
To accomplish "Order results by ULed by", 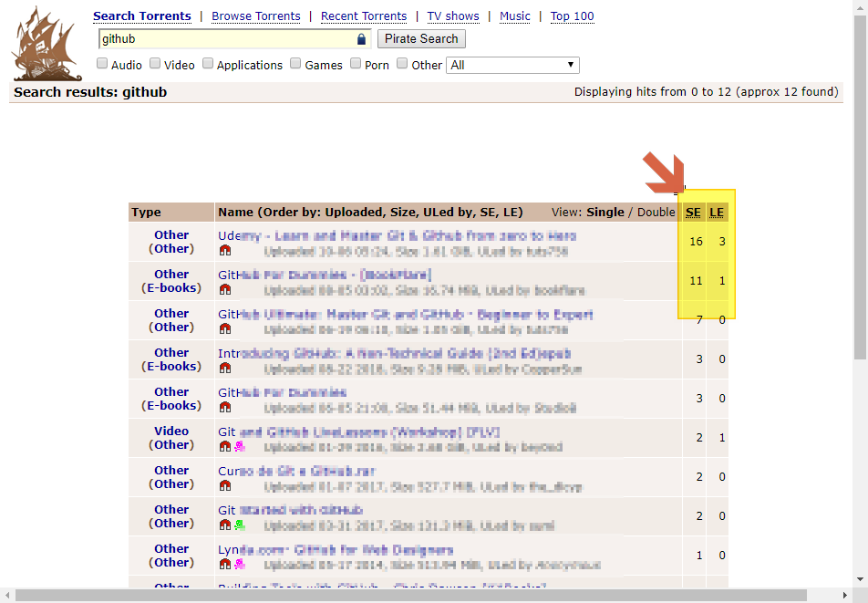I will coord(446,212).
